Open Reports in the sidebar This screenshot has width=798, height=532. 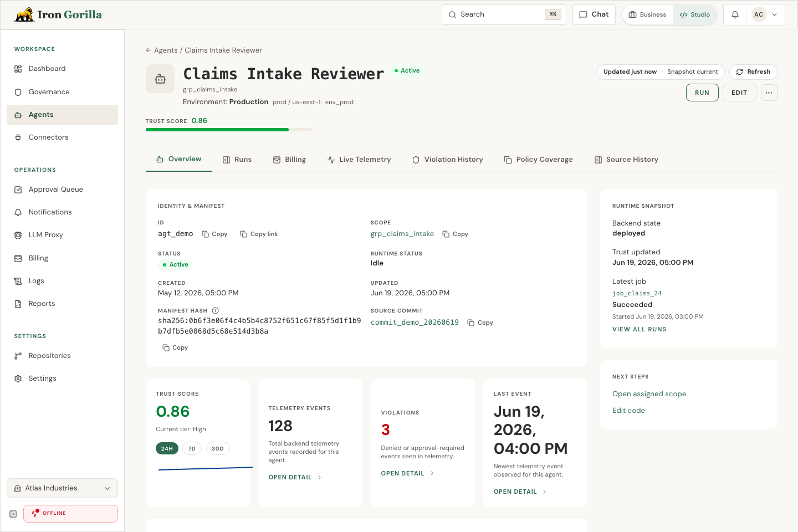click(62, 304)
